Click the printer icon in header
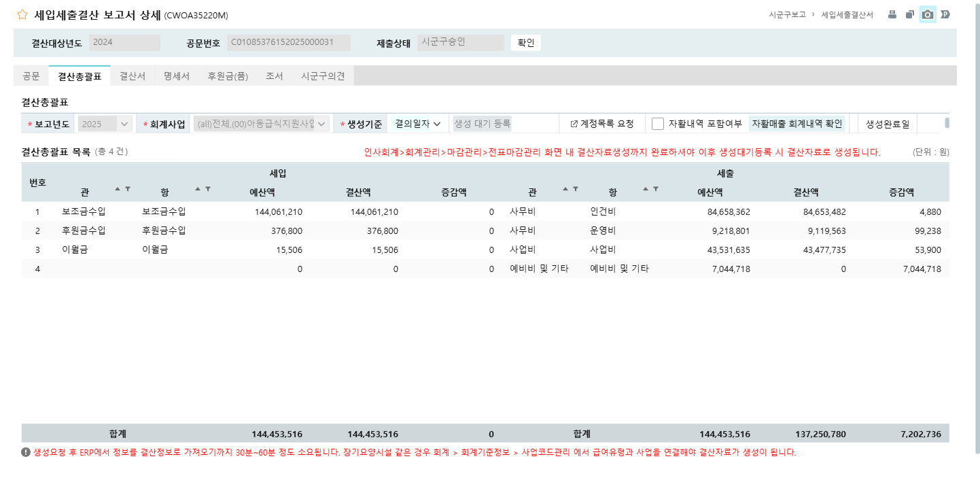This screenshot has height=482, width=980. [892, 14]
